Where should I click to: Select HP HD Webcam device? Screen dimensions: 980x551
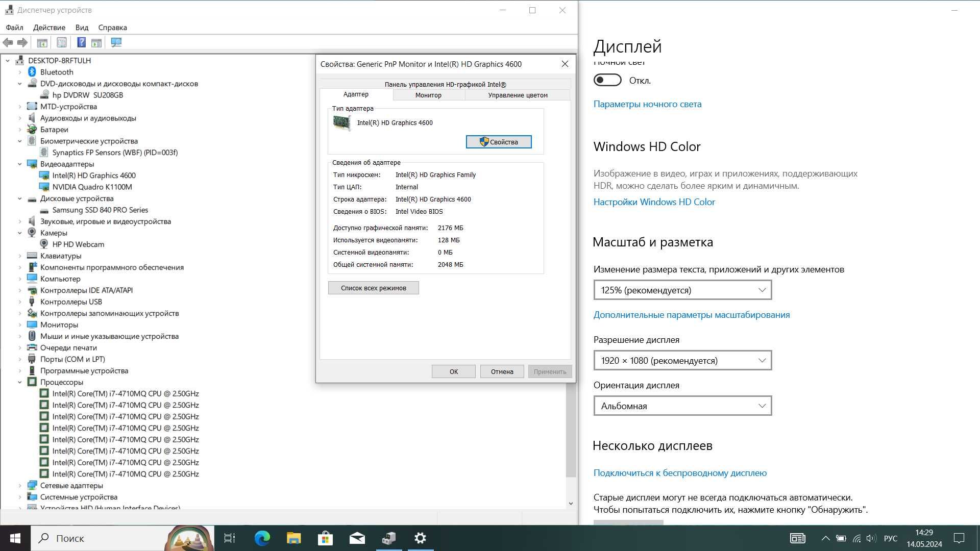(x=78, y=244)
